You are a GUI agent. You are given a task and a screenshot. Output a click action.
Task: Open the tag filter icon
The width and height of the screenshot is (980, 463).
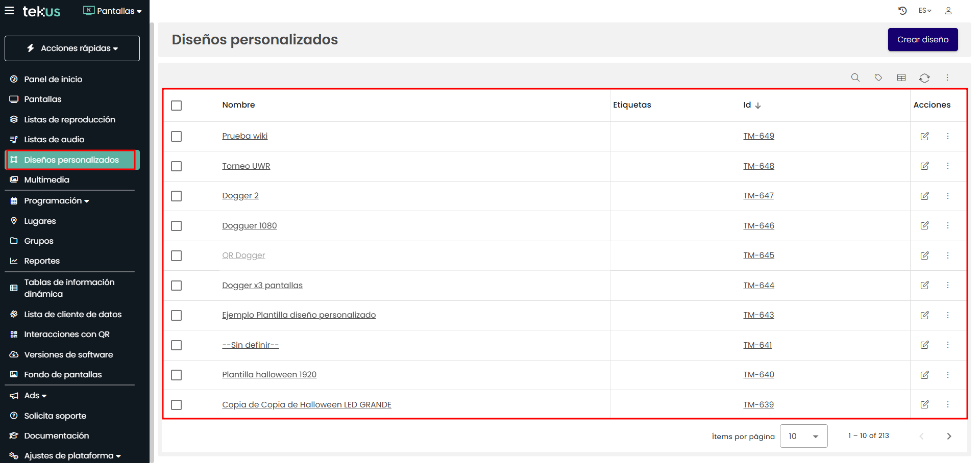(878, 78)
